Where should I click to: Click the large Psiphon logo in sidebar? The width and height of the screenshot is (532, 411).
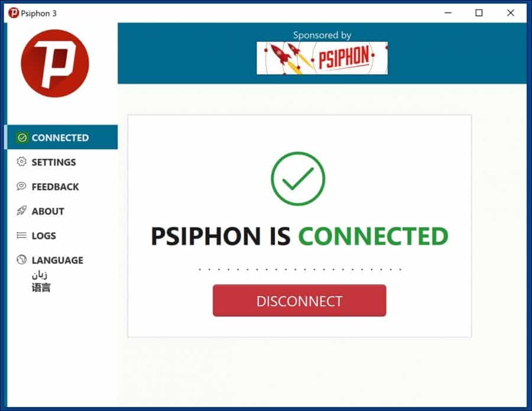tap(55, 63)
